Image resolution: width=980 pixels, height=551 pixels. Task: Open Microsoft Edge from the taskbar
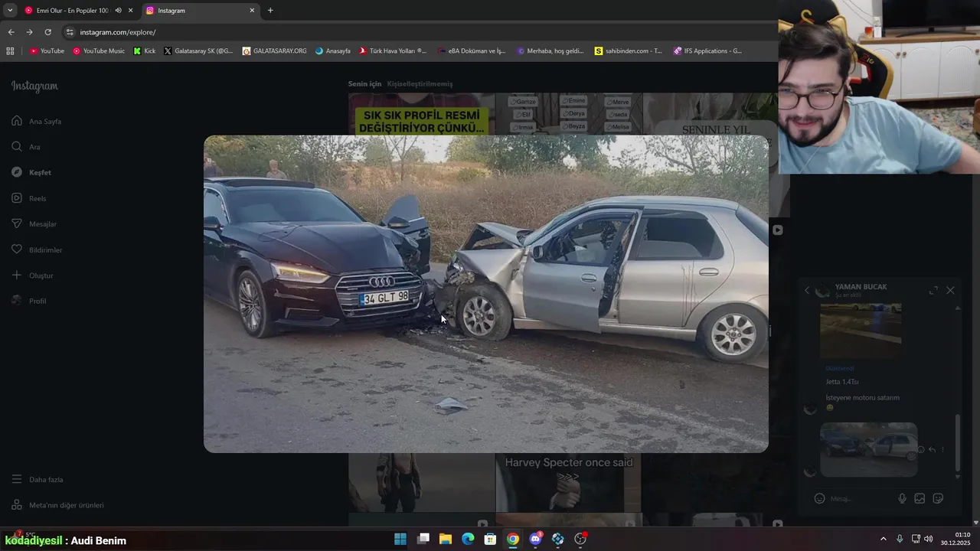tap(468, 539)
